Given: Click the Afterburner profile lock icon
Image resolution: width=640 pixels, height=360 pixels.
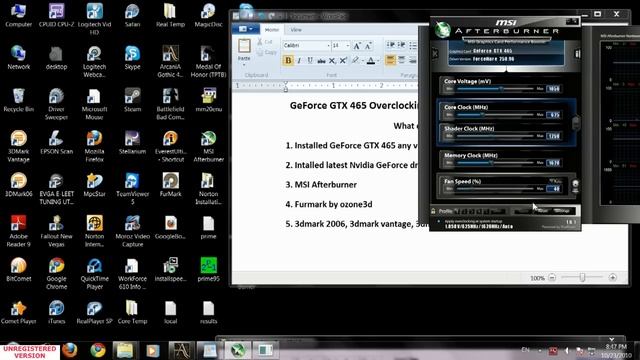Looking at the screenshot, I should coord(433,211).
